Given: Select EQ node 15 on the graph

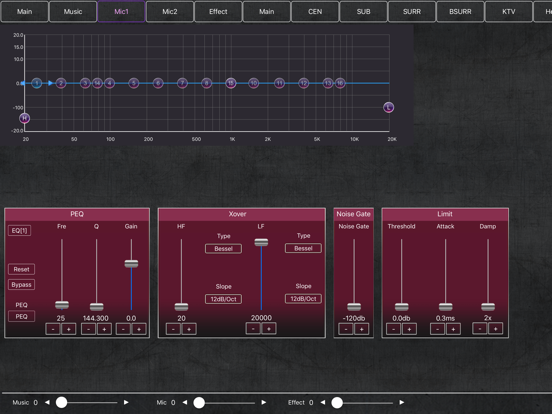Looking at the screenshot, I should [231, 83].
